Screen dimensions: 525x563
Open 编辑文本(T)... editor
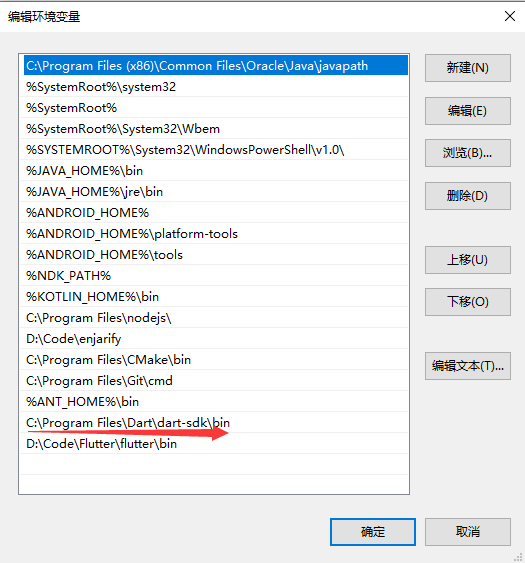[x=468, y=366]
